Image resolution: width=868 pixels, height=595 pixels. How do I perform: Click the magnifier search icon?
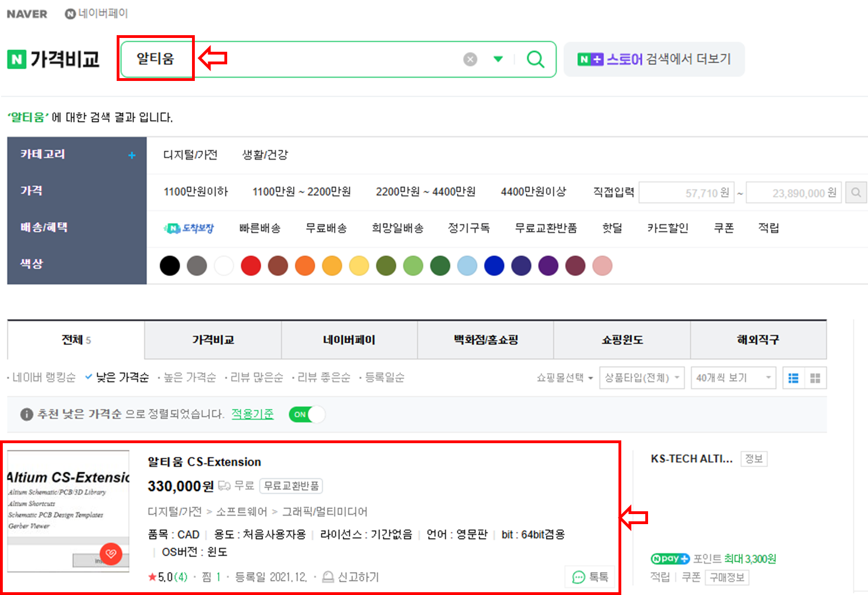pos(535,59)
